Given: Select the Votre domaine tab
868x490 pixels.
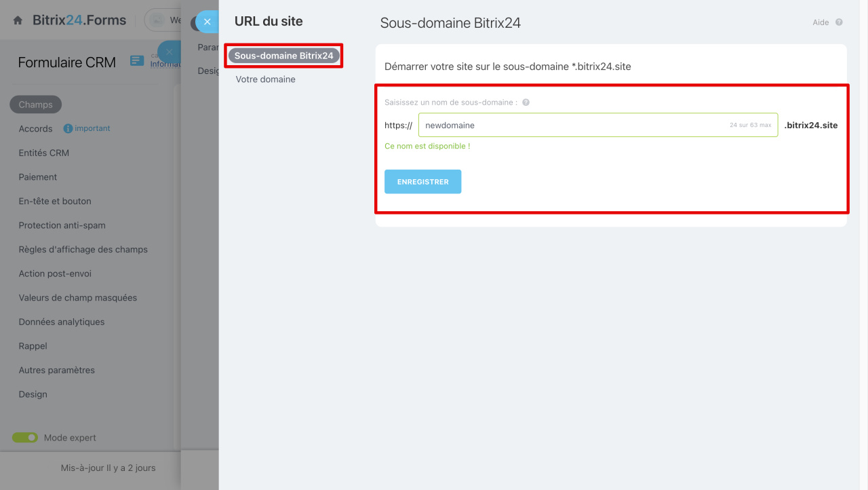Looking at the screenshot, I should pos(265,79).
